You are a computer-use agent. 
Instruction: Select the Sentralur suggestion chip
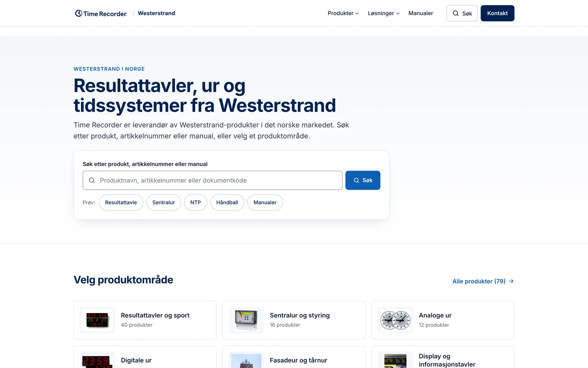tap(164, 202)
